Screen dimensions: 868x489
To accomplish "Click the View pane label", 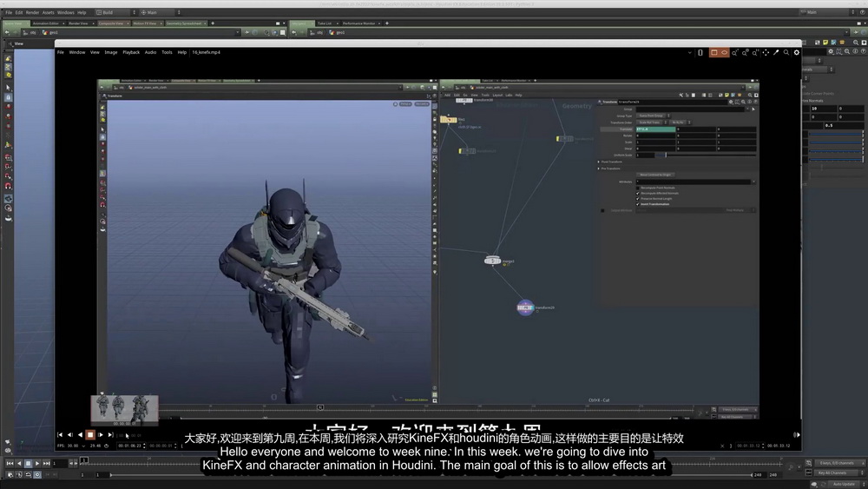I will tap(19, 43).
